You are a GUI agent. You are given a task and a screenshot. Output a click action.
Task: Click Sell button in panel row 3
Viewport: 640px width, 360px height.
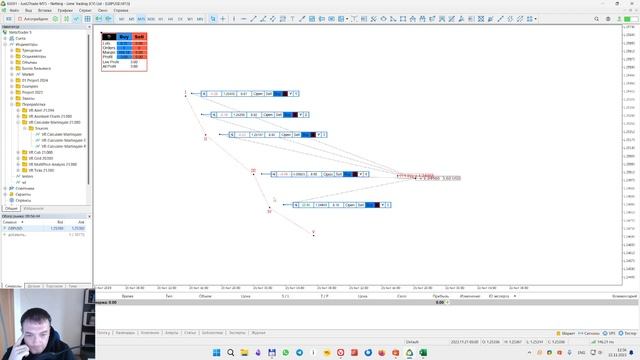coord(297,135)
